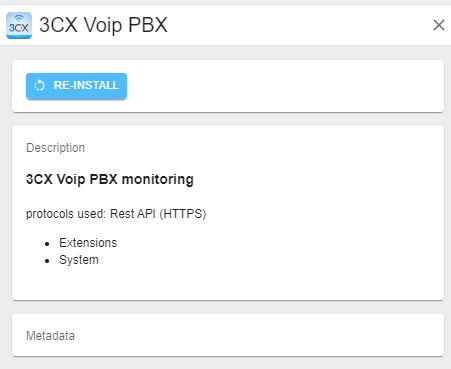The image size is (451, 369).
Task: Click the protocols used Rest API line
Action: 116,214
